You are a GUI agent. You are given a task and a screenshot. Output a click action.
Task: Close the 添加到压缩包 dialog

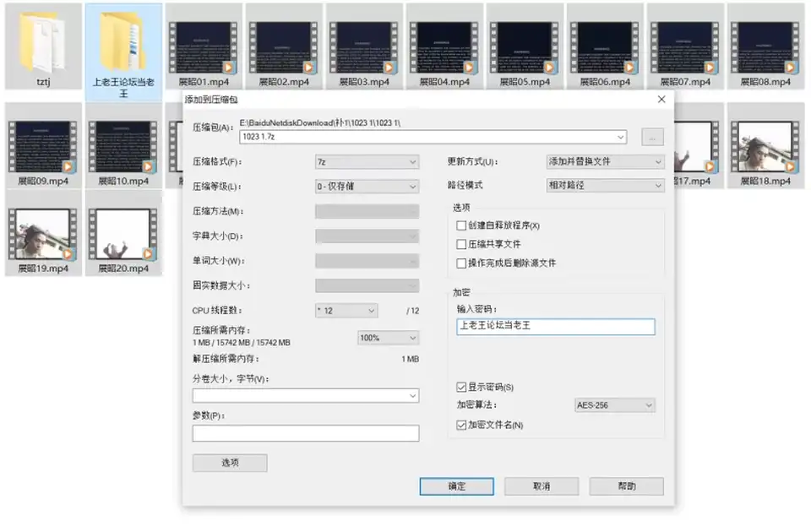click(661, 100)
